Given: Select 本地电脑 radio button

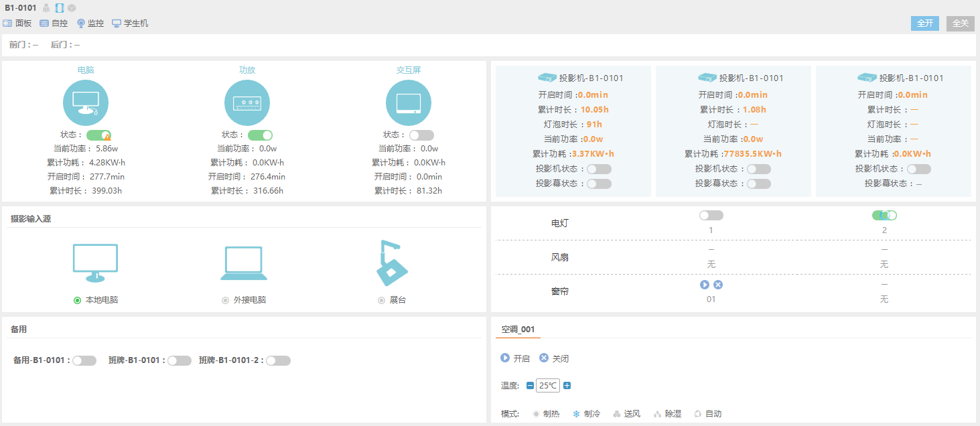Looking at the screenshot, I should pos(77,300).
